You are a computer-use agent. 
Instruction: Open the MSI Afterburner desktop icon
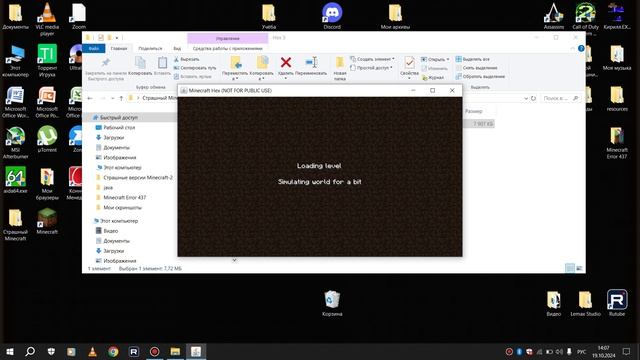point(16,136)
